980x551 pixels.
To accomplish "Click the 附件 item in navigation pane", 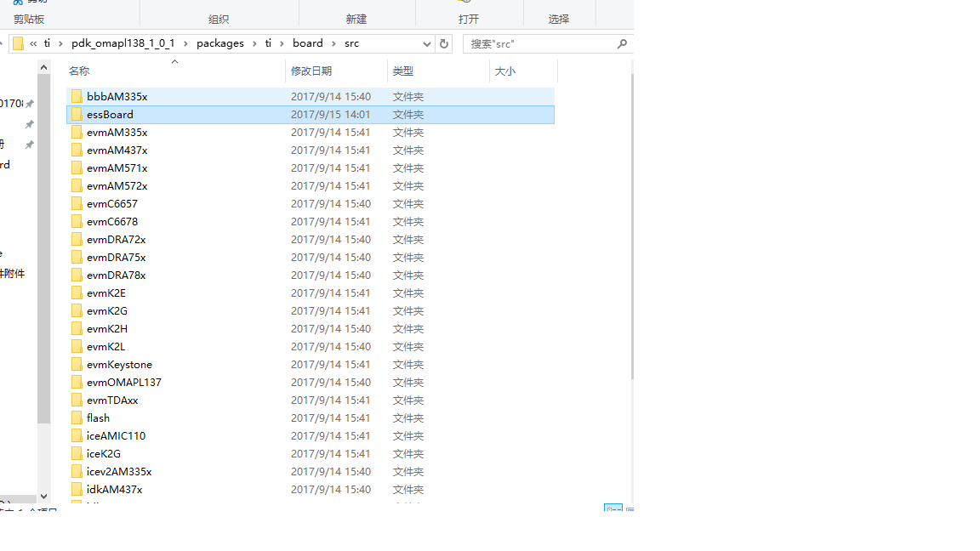I will [x=13, y=274].
